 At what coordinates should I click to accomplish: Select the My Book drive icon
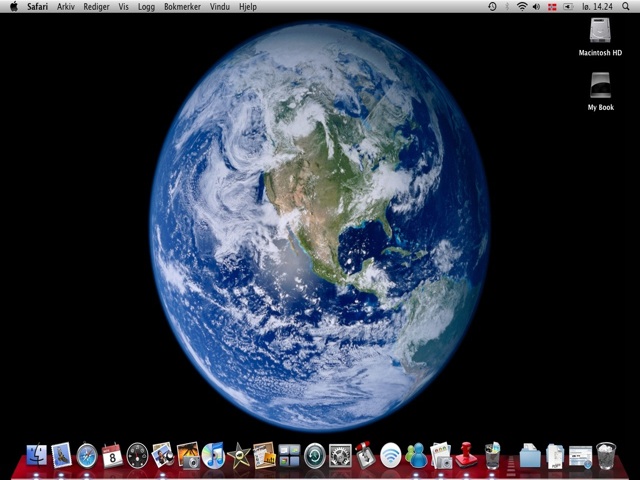[600, 86]
